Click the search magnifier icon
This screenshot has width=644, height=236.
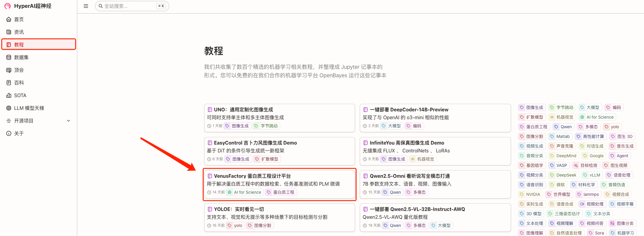(101, 6)
